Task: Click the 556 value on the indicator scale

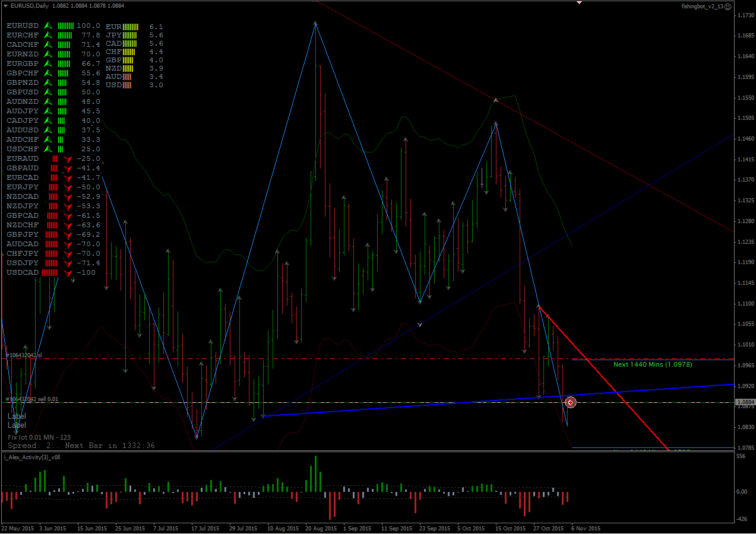Action: point(741,456)
